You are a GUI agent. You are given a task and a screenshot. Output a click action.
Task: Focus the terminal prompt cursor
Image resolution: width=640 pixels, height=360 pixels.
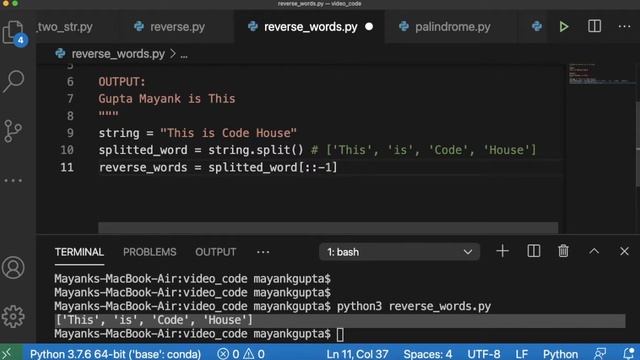tap(340, 334)
